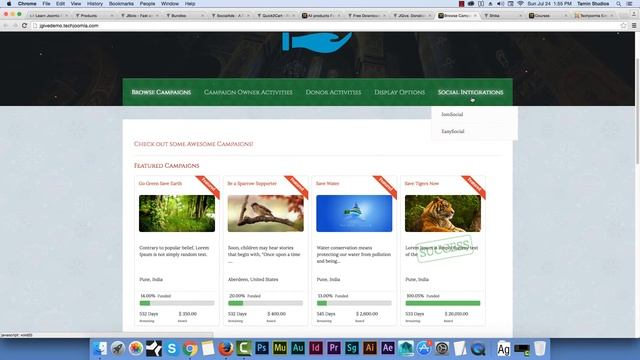Launch Adobe InDesign (Id) from dock

click(316, 348)
